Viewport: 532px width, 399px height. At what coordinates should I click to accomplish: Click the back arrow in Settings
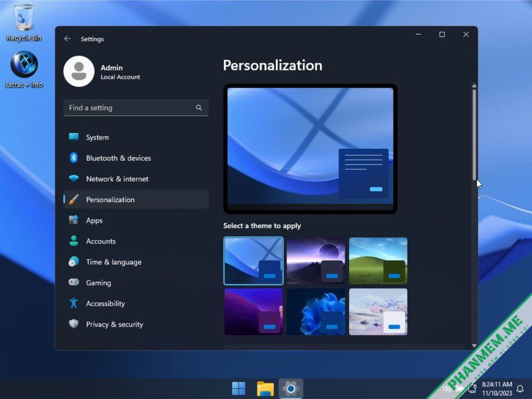pos(67,39)
